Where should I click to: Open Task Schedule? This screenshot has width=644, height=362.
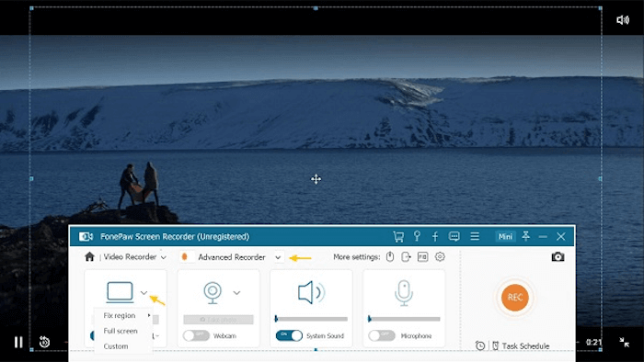coord(521,346)
